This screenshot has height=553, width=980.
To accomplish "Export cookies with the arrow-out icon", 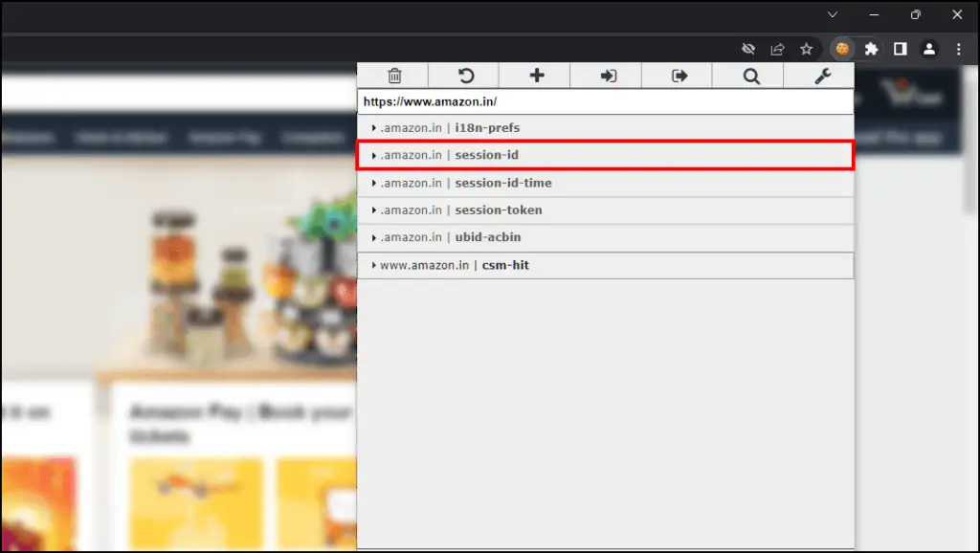I will [679, 76].
